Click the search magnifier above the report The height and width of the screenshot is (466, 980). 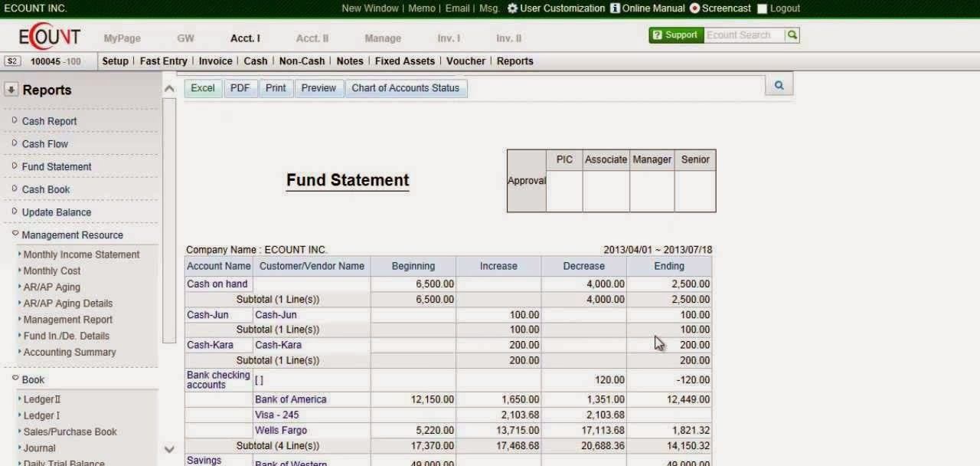(778, 84)
